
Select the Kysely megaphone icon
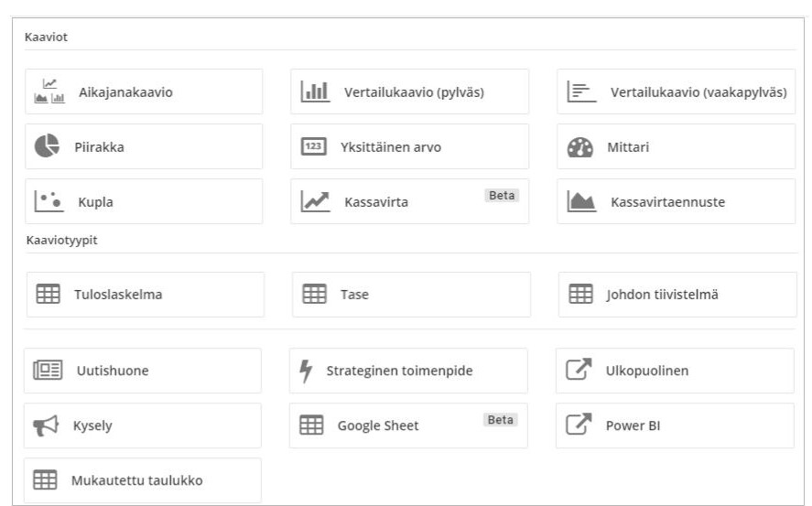click(x=46, y=425)
